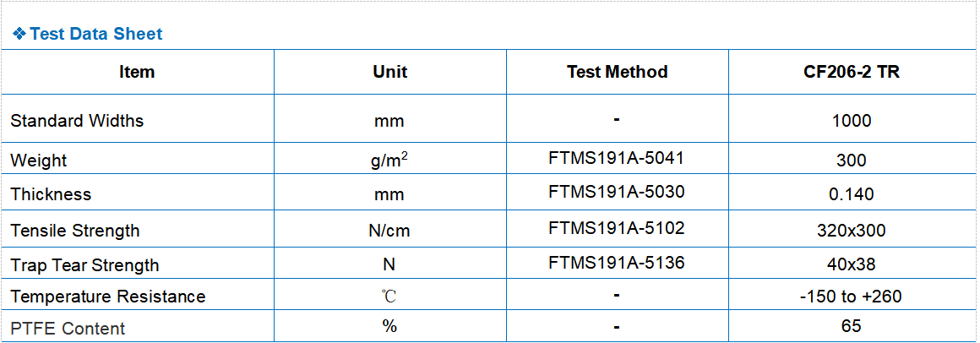Select the Test Data Sheet heading

coord(95,34)
